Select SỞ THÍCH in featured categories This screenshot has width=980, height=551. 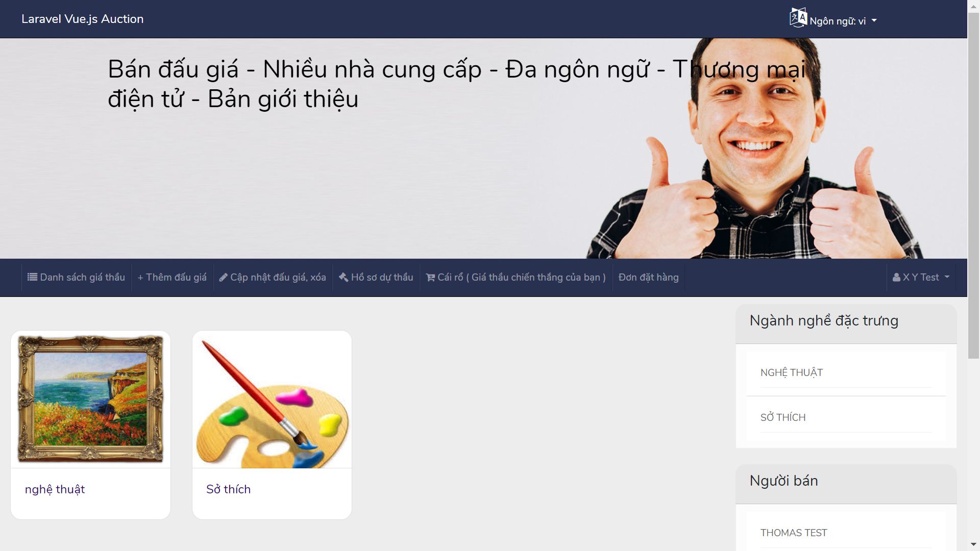pos(783,417)
